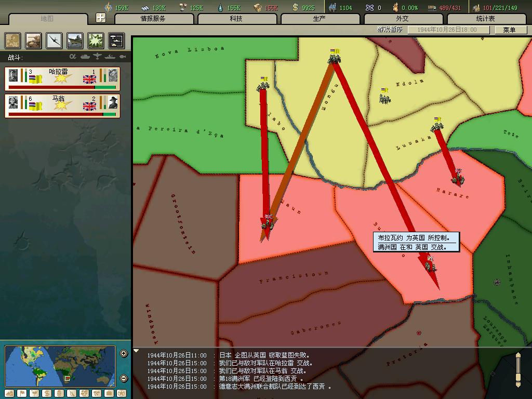Screen dimensions: 532x399
Task: Click the transport capacity convoy icon
Action: pyautogui.click(x=432, y=8)
